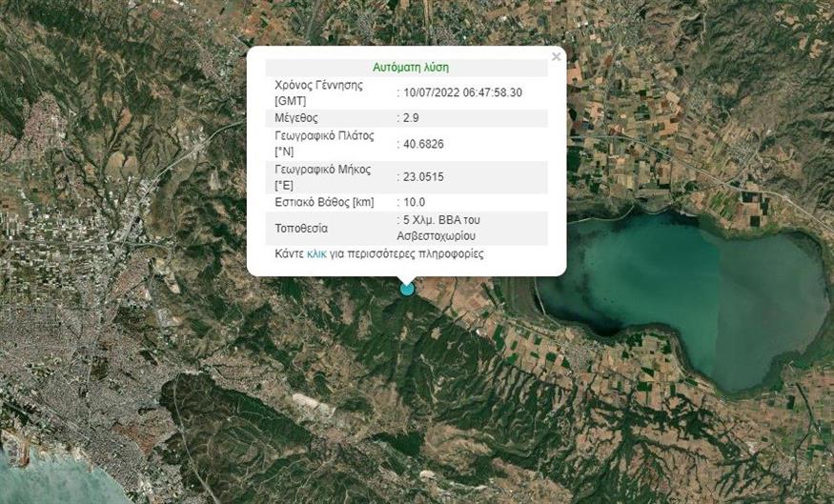Select the 'Μέγεθος' row label
Viewport: 834px width, 504px height.
[x=298, y=118]
